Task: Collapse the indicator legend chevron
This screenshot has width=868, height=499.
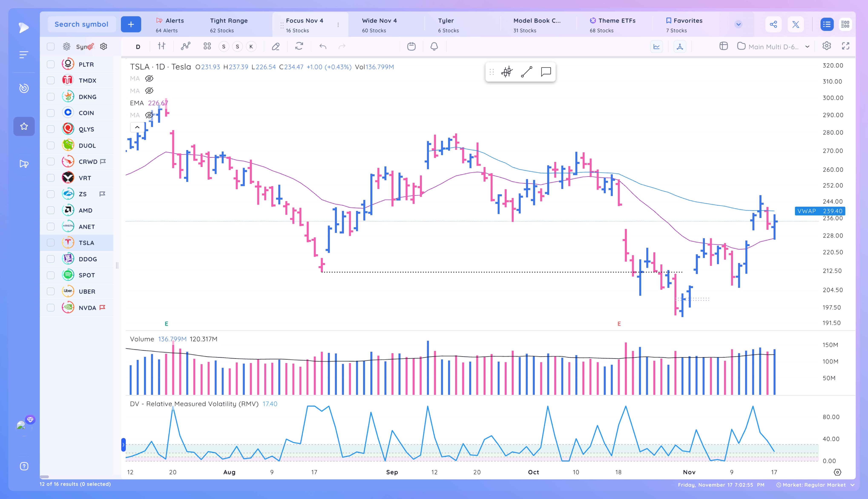Action: click(137, 127)
